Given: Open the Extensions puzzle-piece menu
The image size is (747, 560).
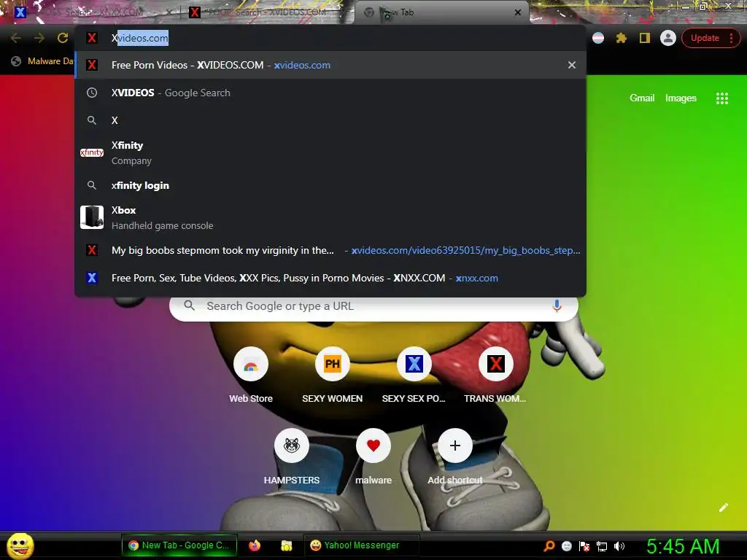Looking at the screenshot, I should [622, 38].
